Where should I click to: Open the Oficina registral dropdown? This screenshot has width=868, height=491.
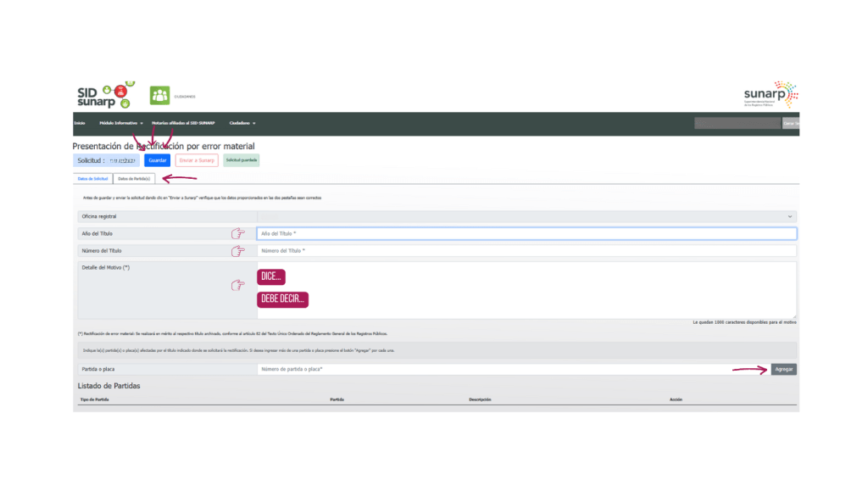click(526, 216)
